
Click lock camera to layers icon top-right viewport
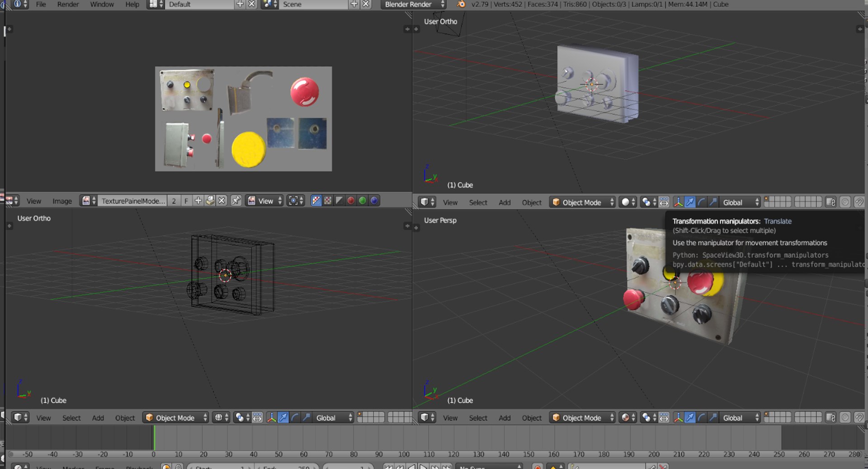(830, 202)
